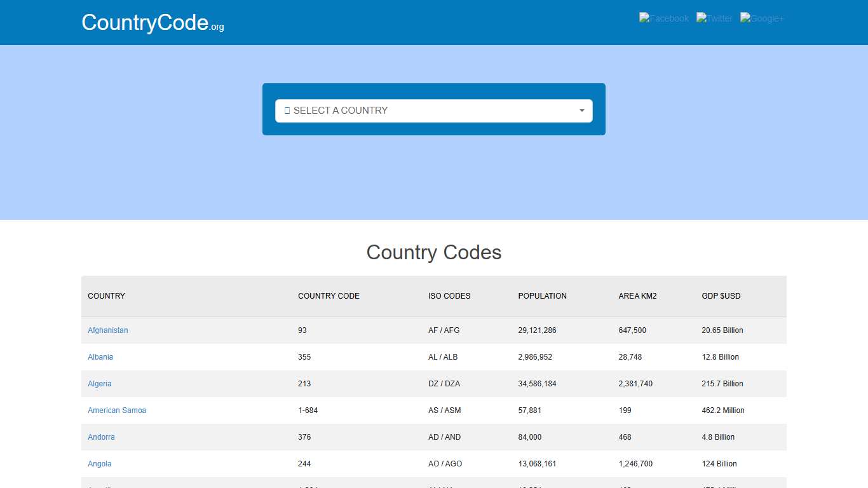Screen dimensions: 868x488
Task: Click the COUNTRY column header
Action: pyautogui.click(x=106, y=296)
